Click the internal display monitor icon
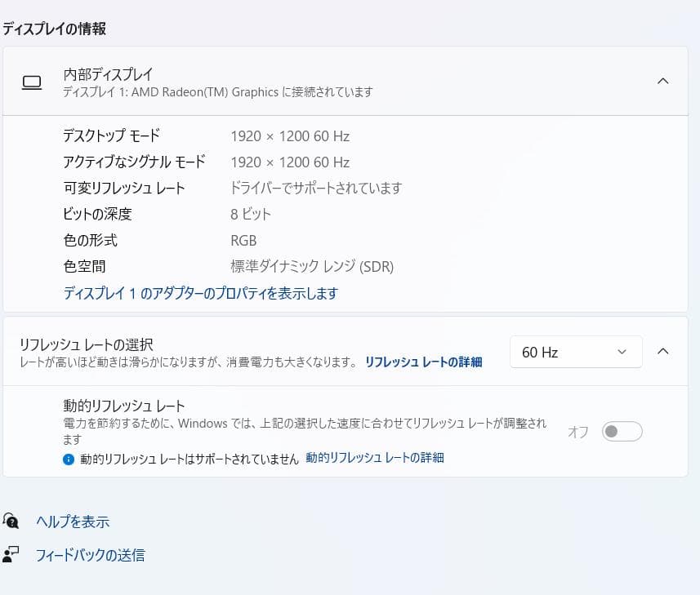 pos(32,82)
